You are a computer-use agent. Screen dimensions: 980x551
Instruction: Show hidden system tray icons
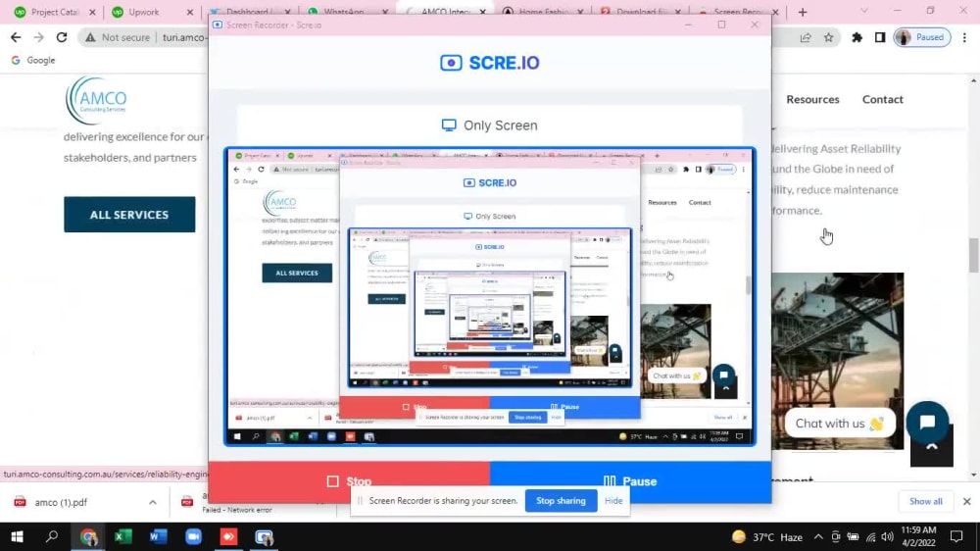(818, 536)
